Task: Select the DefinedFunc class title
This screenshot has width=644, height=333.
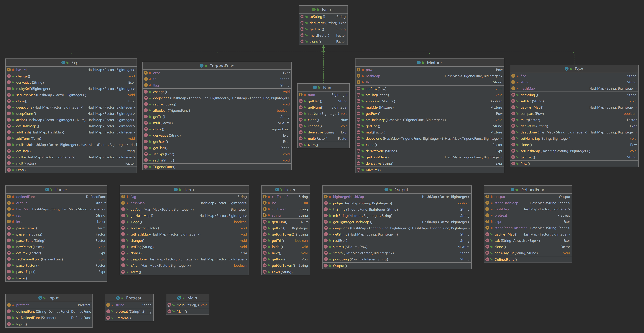Action: point(533,189)
